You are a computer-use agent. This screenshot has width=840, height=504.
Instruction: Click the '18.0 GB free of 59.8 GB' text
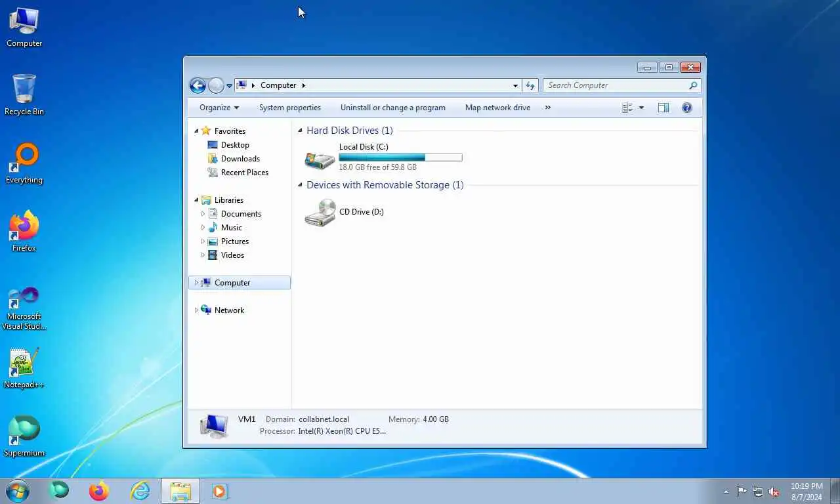378,167
